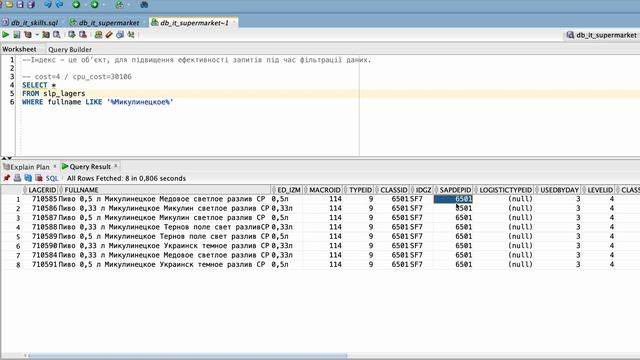Click the LOGISTICTYPEID column header
This screenshot has width=640, height=360.
pyautogui.click(x=504, y=190)
